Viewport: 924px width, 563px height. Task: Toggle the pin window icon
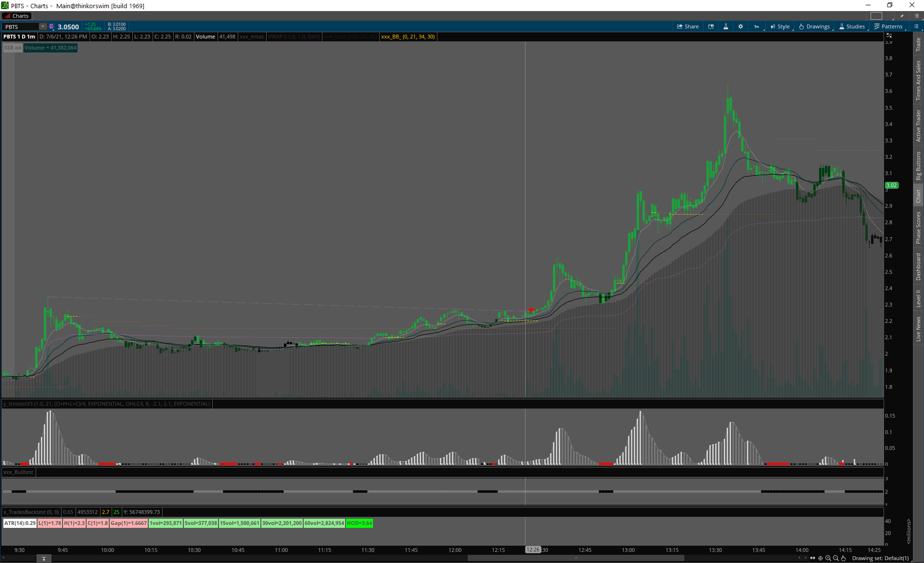902,16
